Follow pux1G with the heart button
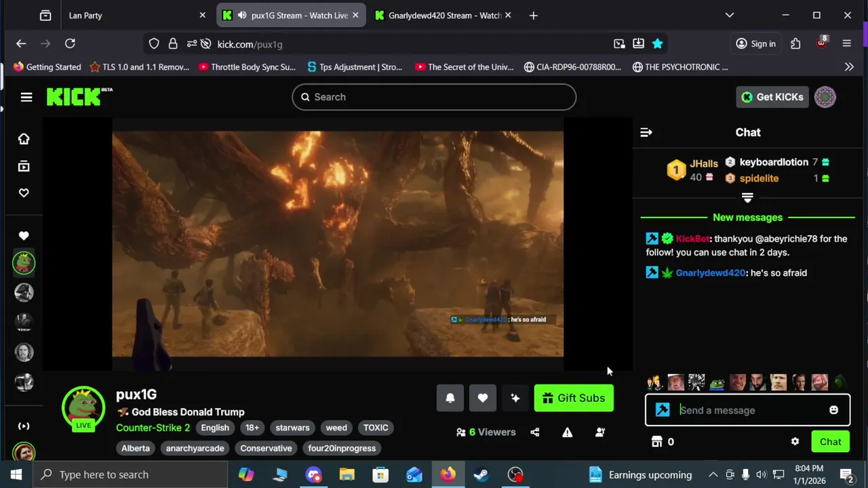868x488 pixels. (x=483, y=398)
